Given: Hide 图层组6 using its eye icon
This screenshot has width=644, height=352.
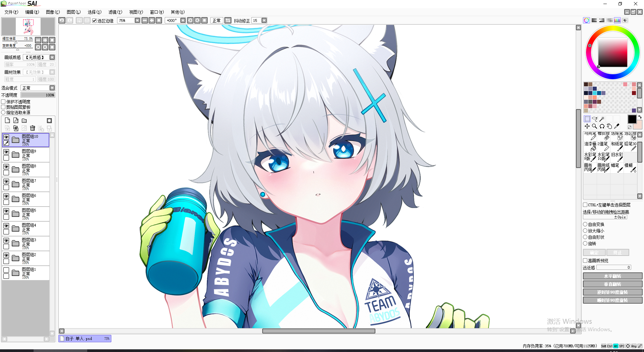Looking at the screenshot, I should [6, 196].
